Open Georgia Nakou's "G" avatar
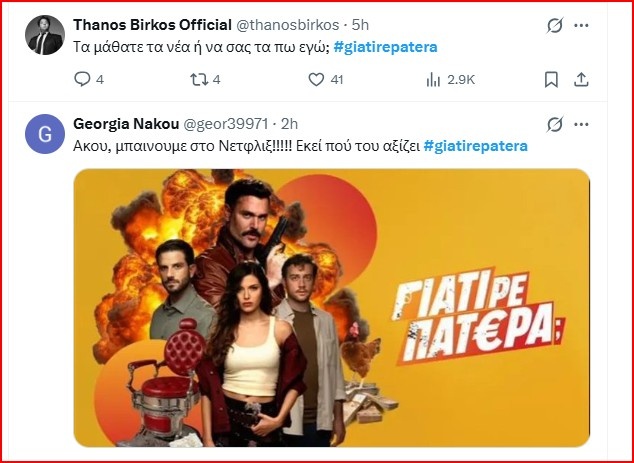 coord(44,134)
